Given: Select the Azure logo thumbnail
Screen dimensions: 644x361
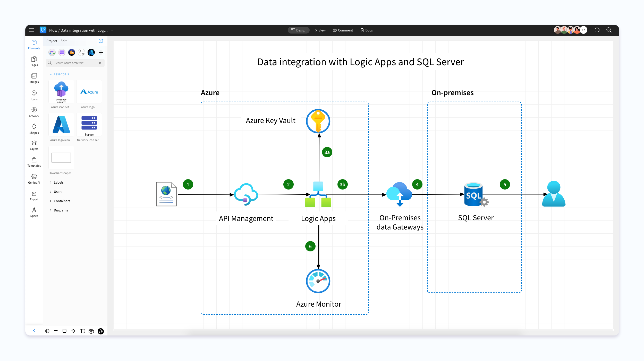Looking at the screenshot, I should pyautogui.click(x=89, y=92).
